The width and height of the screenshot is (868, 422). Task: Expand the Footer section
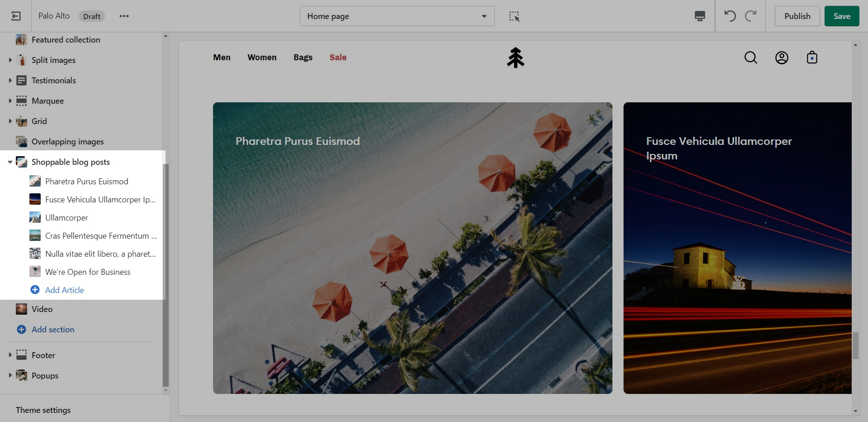pos(10,355)
